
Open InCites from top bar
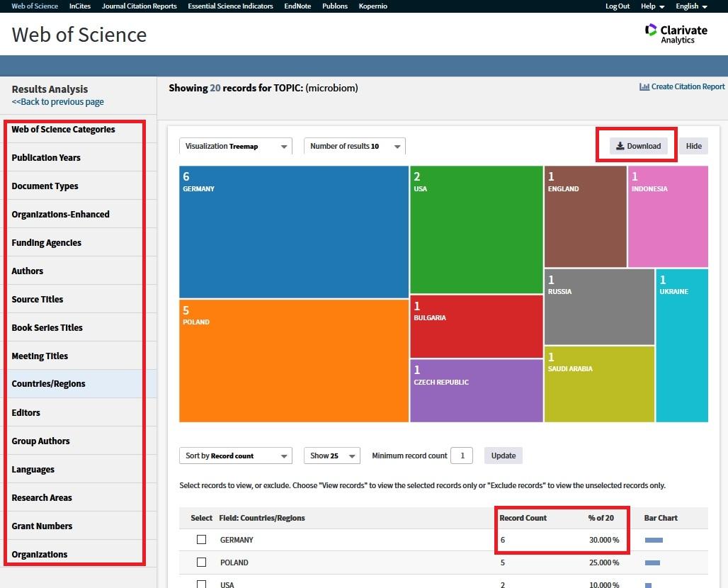[x=80, y=6]
